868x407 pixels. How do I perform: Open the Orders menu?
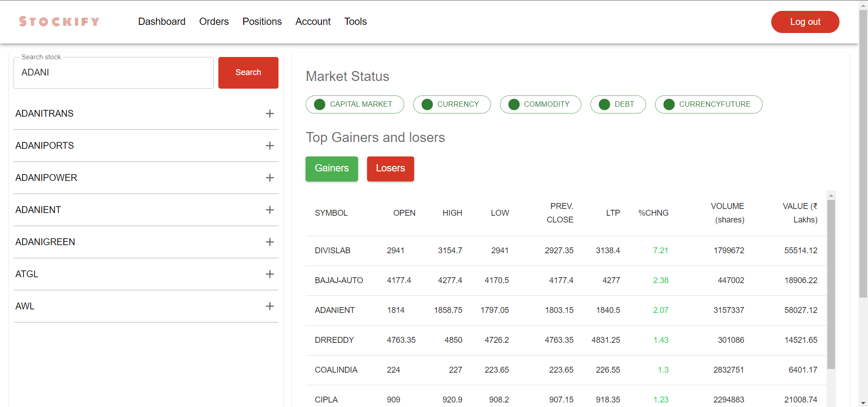[214, 21]
